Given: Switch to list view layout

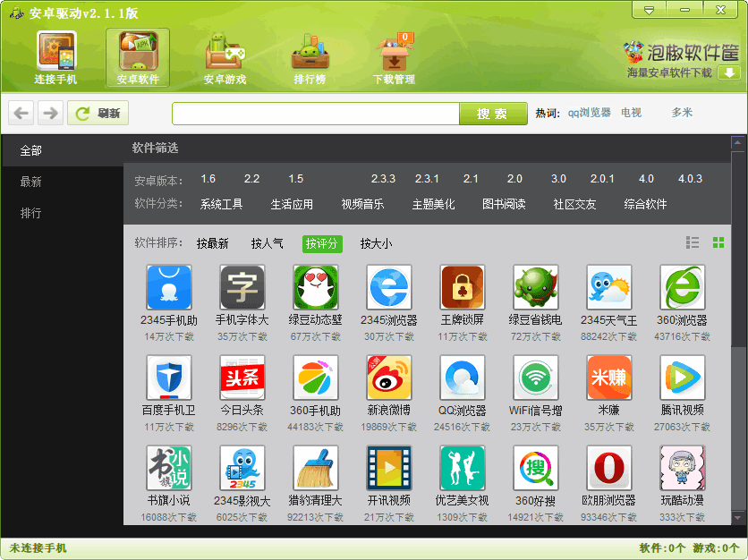Looking at the screenshot, I should [693, 242].
